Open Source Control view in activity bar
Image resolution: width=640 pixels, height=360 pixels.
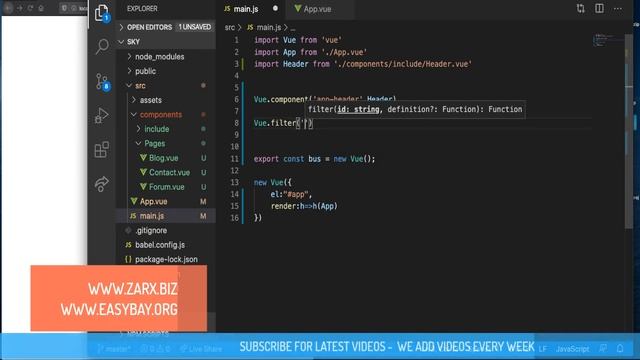coord(102,82)
